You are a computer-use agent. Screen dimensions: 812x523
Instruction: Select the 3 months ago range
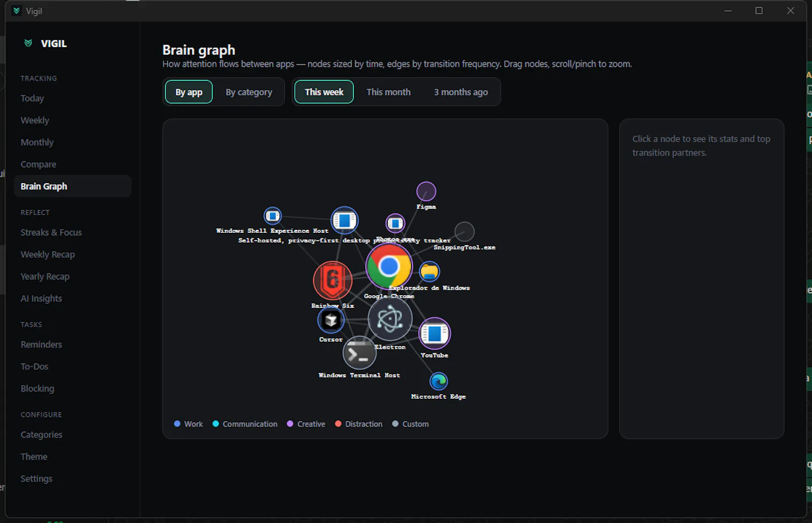pyautogui.click(x=461, y=92)
